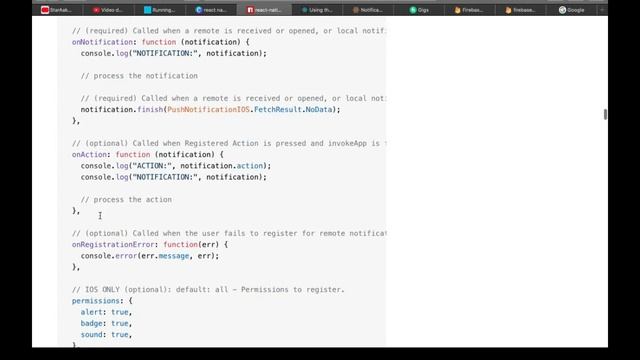Viewport: 640px width, 360px height.
Task: Click 'NoData' in the finish call
Action: [319, 109]
